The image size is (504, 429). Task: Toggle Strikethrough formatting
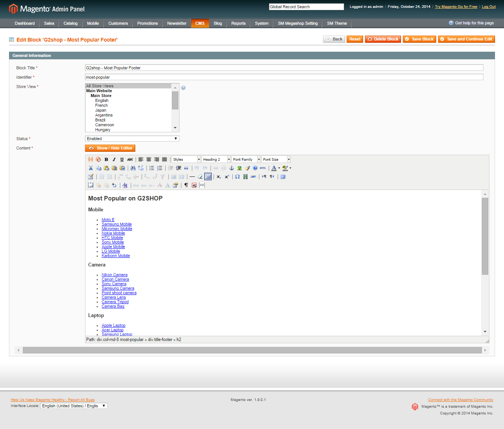(130, 159)
